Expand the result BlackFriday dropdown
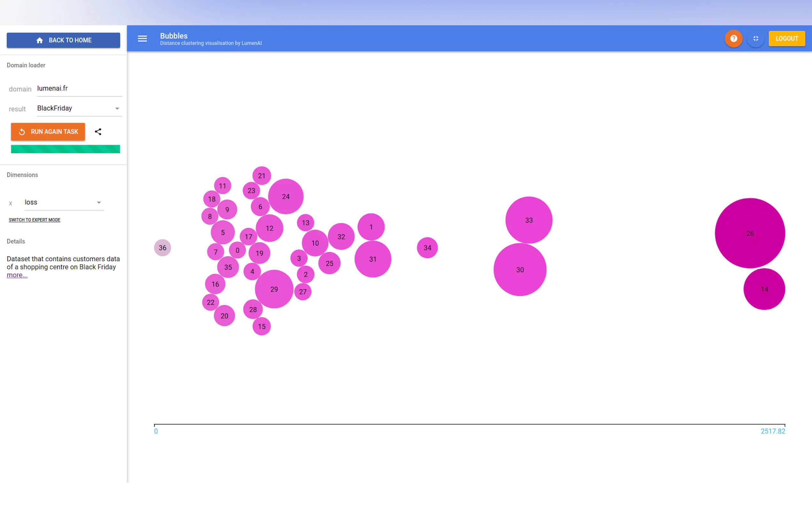Screen dimensions: 812x508 click(x=79, y=108)
